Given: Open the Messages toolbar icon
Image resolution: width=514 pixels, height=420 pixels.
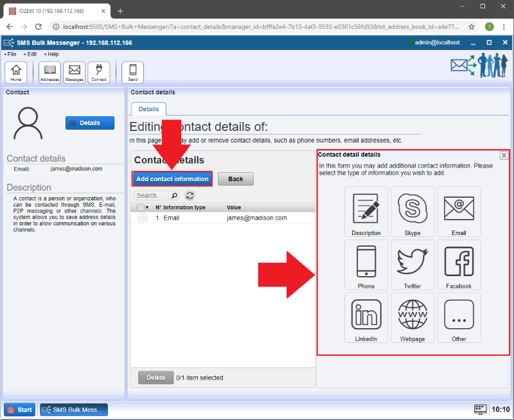Looking at the screenshot, I should [74, 72].
